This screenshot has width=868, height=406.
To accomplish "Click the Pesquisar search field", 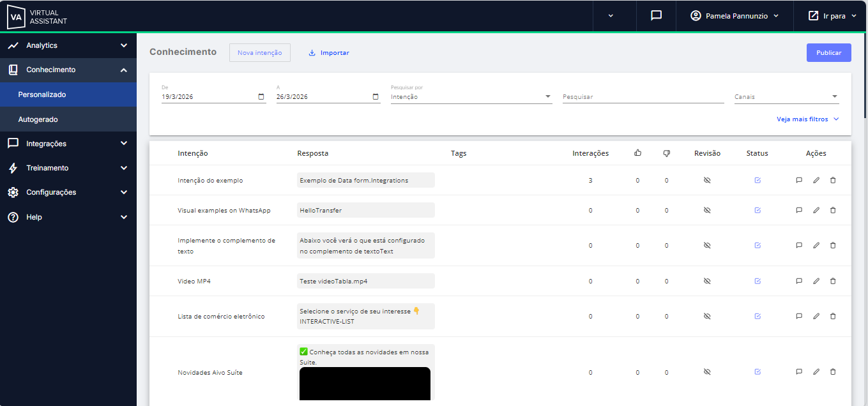I will point(643,97).
